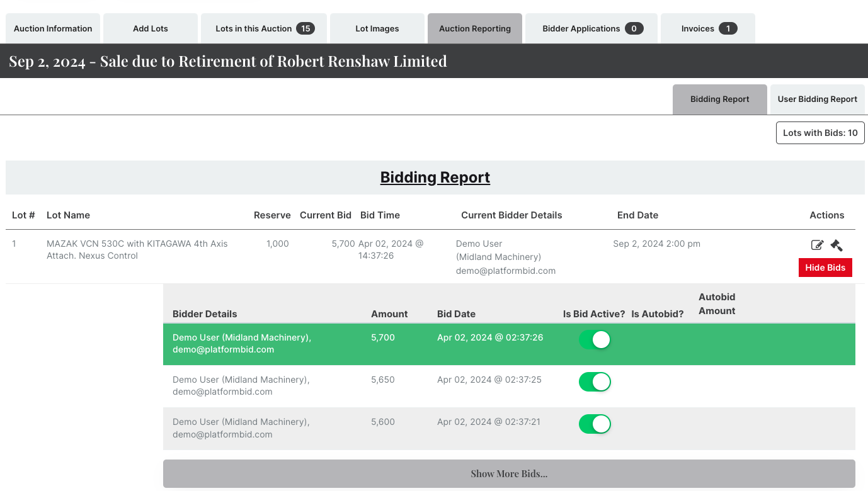868x491 pixels.
Task: Toggle off the 5,700 bid active switch
Action: tap(595, 340)
